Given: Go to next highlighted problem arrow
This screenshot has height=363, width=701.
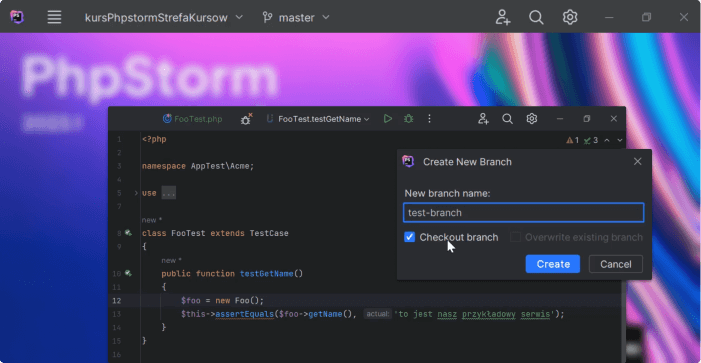Looking at the screenshot, I should point(620,140).
